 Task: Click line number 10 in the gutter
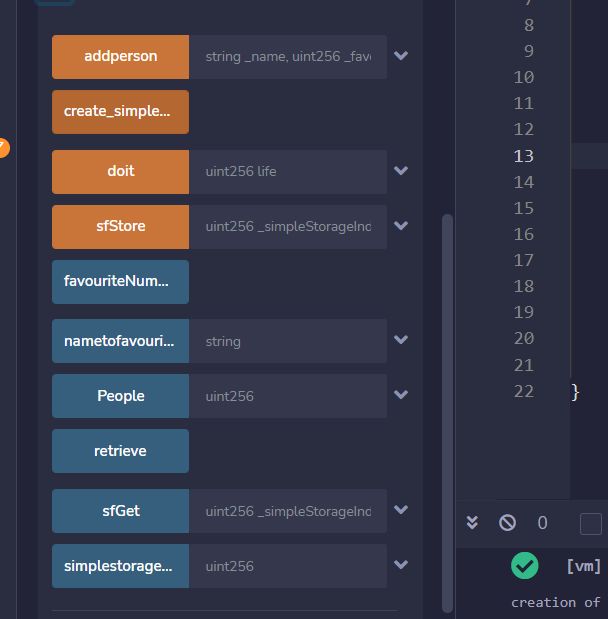524,77
